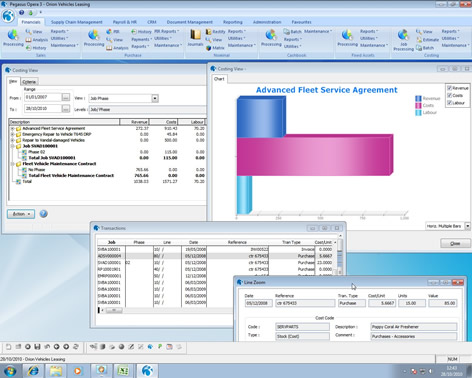Open Sales Reports dropdown menu
The image size is (472, 378).
click(x=59, y=31)
